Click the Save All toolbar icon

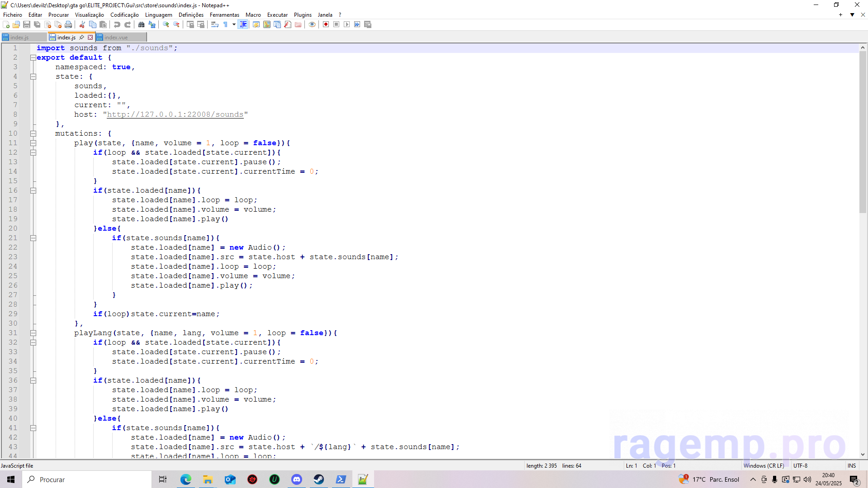click(37, 24)
